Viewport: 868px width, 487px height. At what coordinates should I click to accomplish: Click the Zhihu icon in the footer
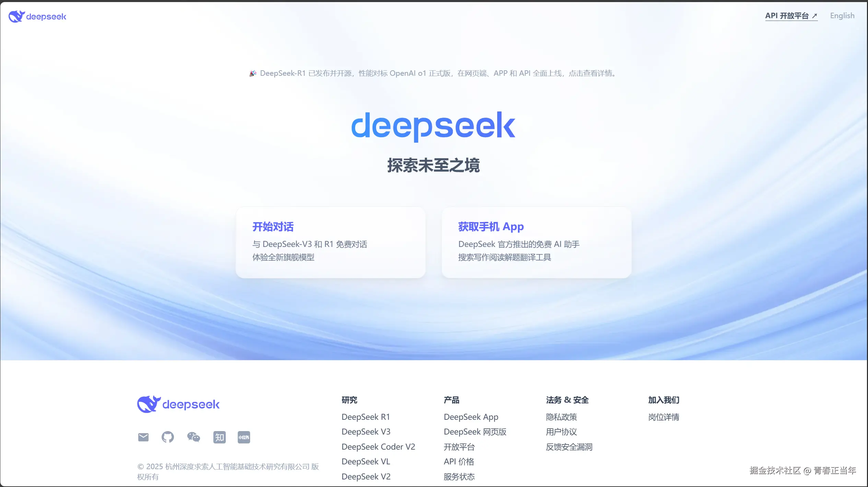(x=219, y=437)
